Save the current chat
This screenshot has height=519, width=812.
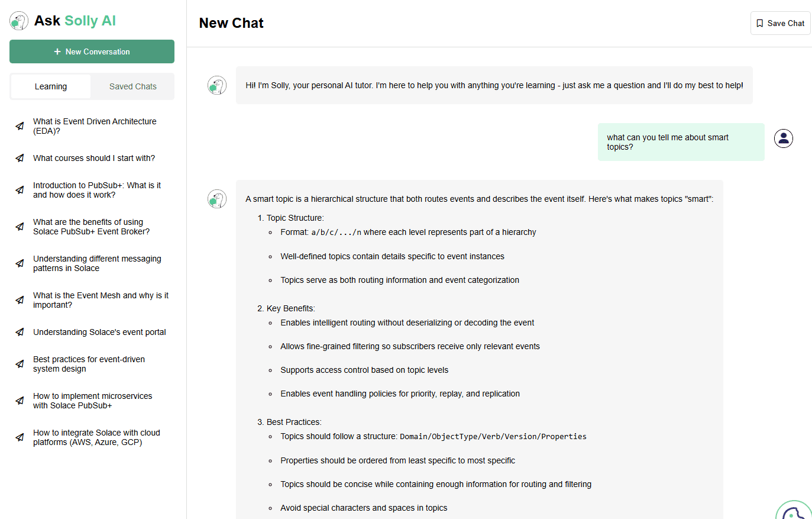point(780,24)
